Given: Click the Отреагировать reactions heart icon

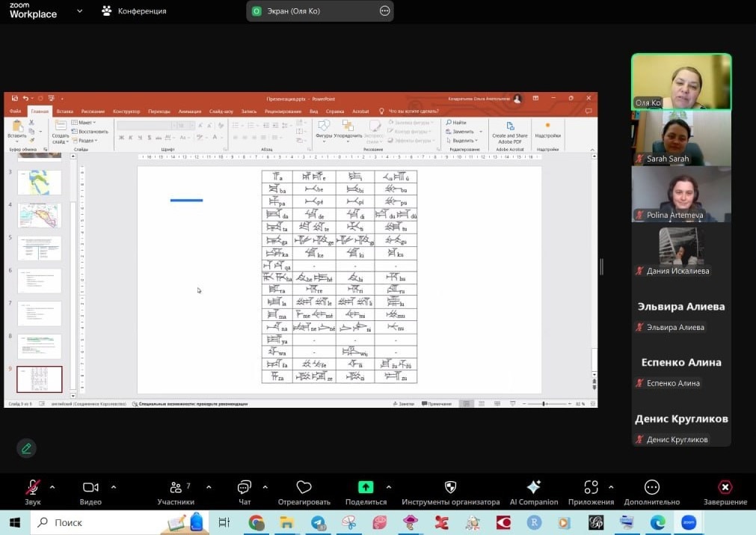Looking at the screenshot, I should 304,488.
